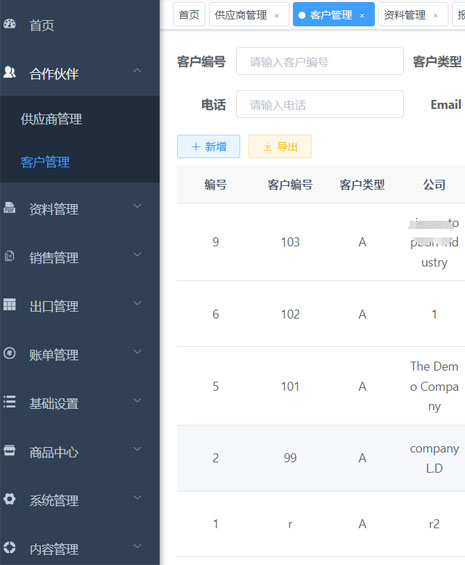The height and width of the screenshot is (565, 465).
Task: Switch to the 供应商管理 tab
Action: (241, 15)
